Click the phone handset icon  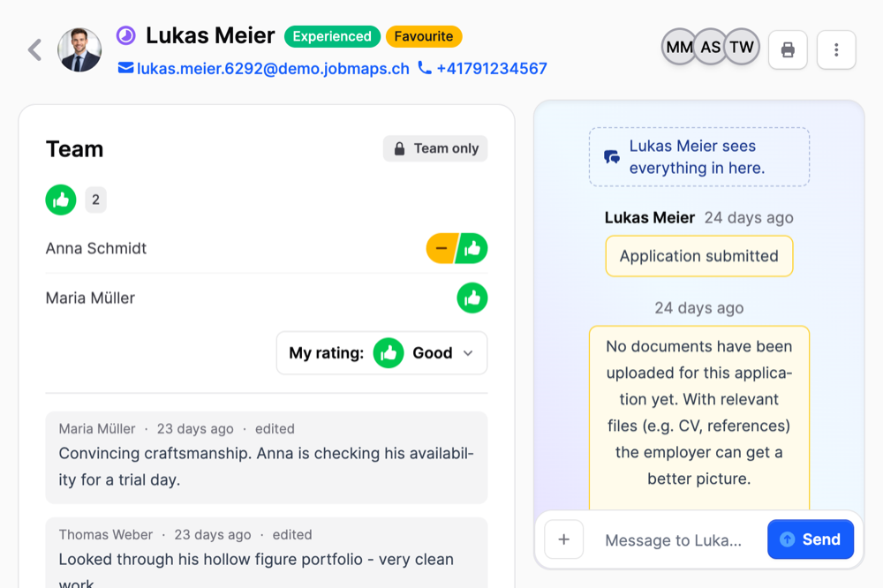[425, 68]
